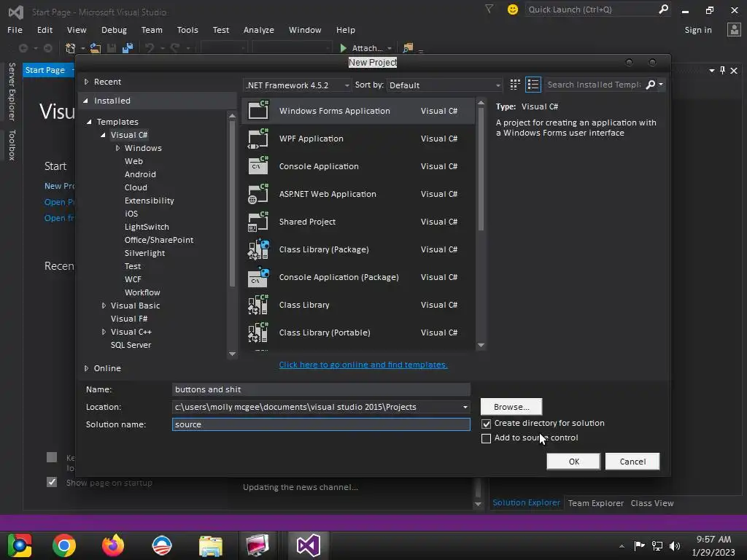
Task: Open File Explorer from the taskbar
Action: point(211,545)
